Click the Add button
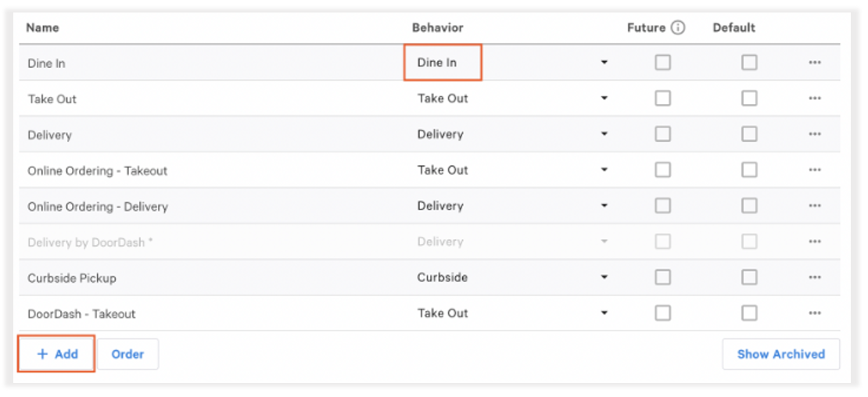 pos(57,354)
